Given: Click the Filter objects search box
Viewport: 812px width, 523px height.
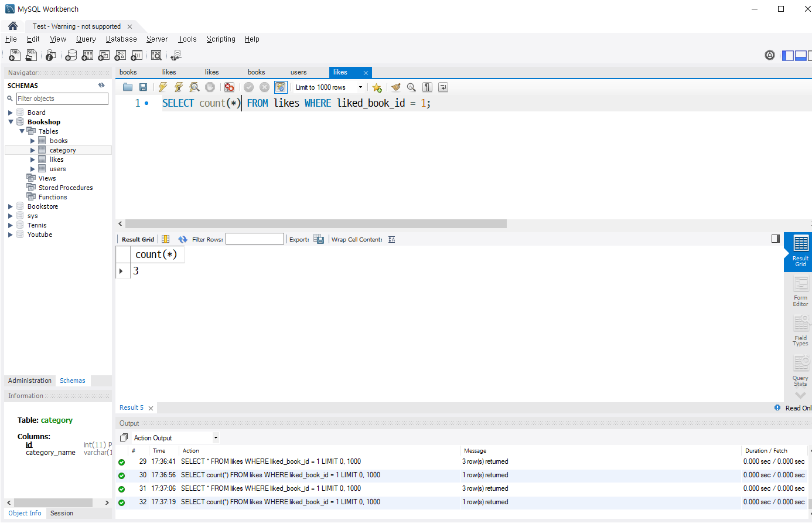Looking at the screenshot, I should (62, 99).
